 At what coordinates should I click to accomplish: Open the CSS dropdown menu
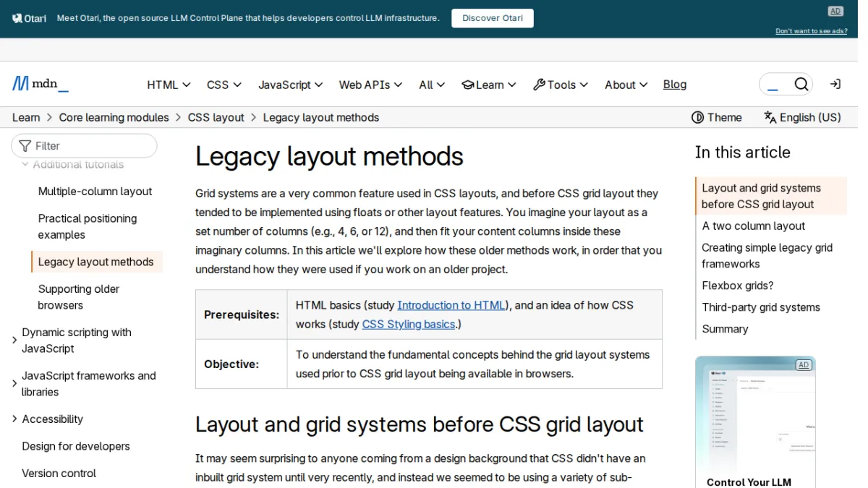point(224,85)
